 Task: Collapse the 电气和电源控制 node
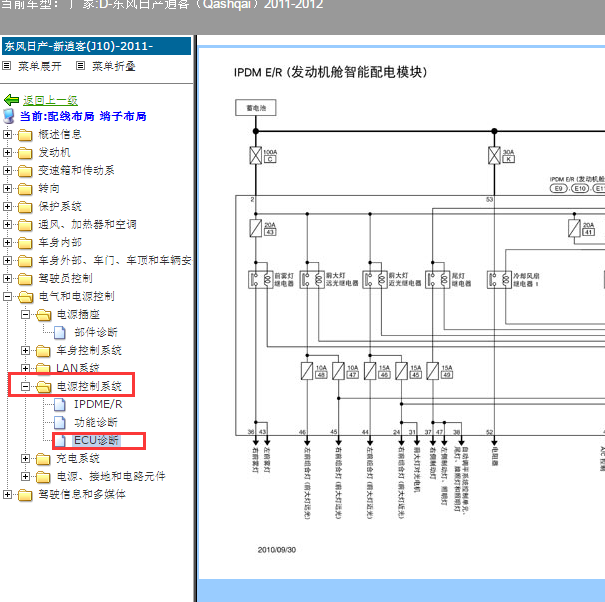click(7, 296)
